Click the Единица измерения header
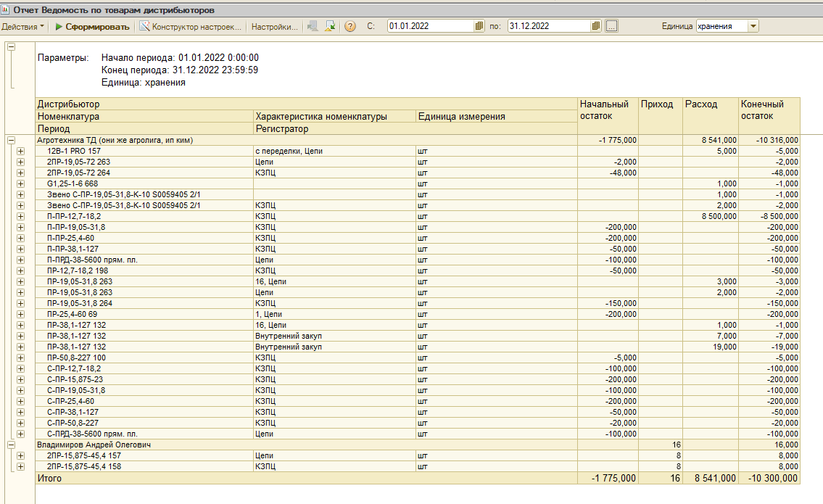Screen dimensions: 823x504 [497, 117]
